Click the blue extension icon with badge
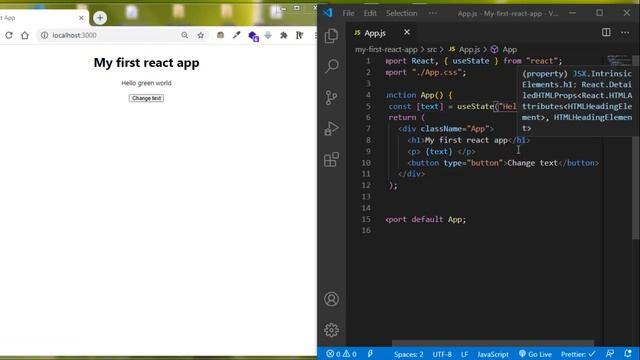The height and width of the screenshot is (360, 640). pyautogui.click(x=253, y=36)
